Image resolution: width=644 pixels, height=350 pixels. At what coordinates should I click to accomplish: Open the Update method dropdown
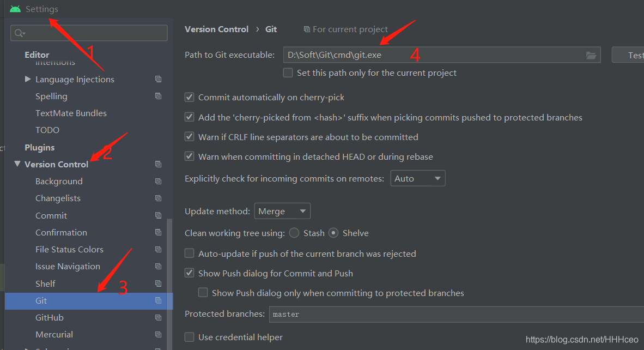pyautogui.click(x=282, y=211)
